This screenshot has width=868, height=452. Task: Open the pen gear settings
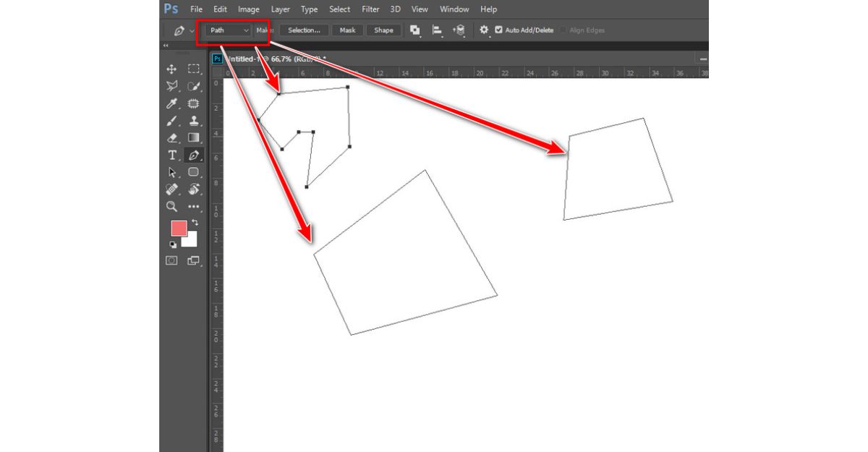pos(484,30)
